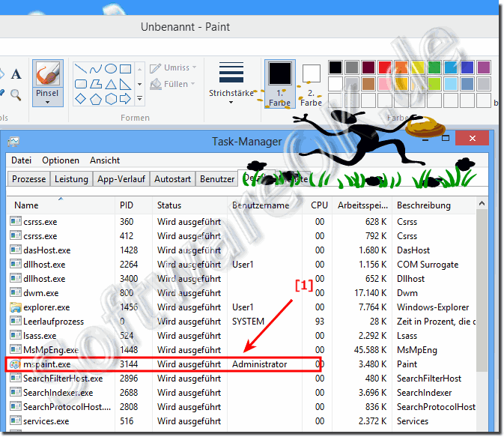Select the dwm.exe process row

click(241, 293)
